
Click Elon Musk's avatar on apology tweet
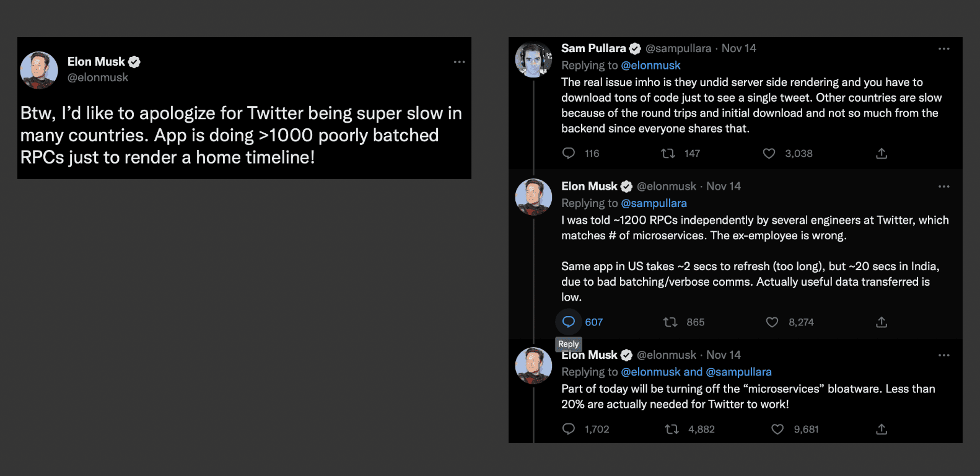(39, 70)
